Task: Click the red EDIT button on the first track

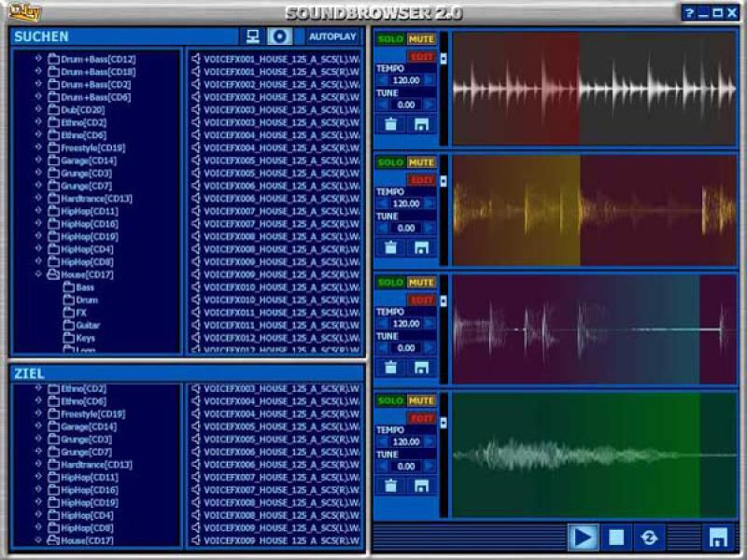Action: pyautogui.click(x=422, y=57)
